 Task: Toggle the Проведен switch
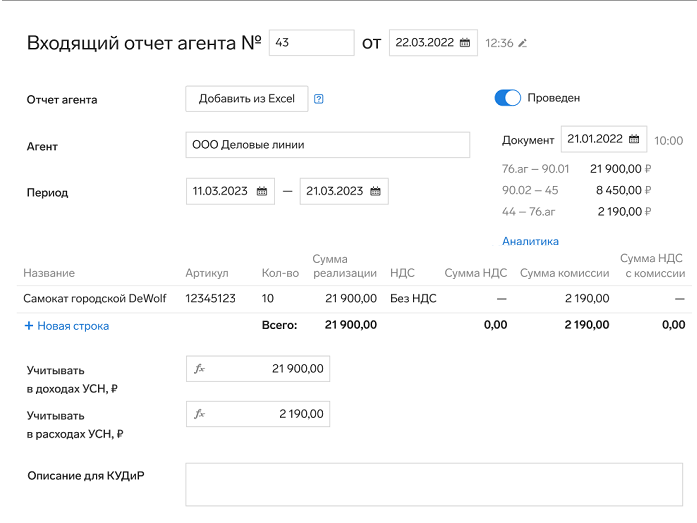[508, 98]
